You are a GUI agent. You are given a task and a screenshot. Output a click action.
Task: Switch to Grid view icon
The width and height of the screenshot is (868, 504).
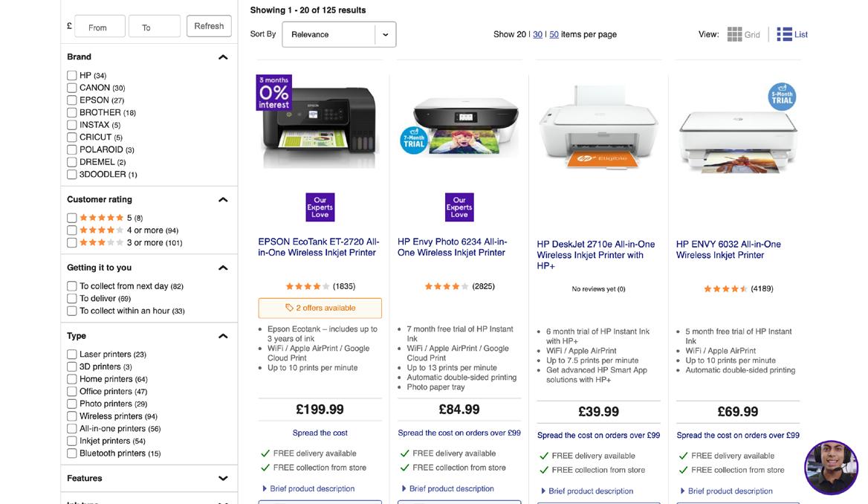(735, 34)
